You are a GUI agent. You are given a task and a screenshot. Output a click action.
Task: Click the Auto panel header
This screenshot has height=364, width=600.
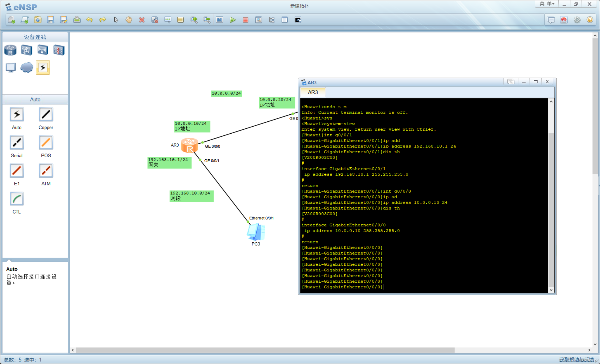[x=35, y=99]
